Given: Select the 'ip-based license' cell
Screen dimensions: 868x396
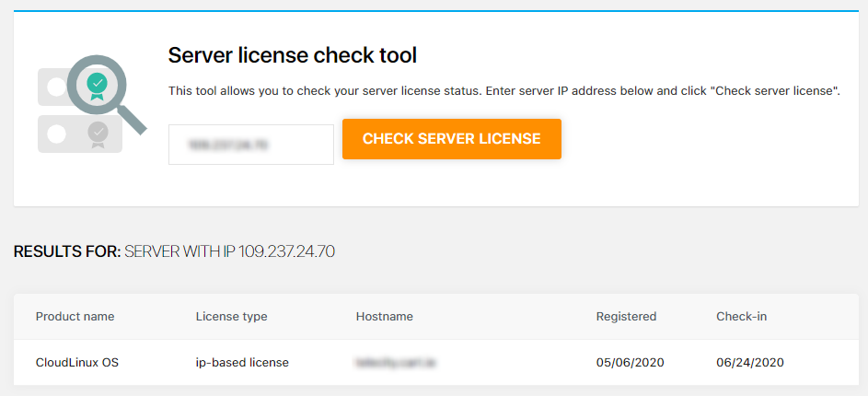Looking at the screenshot, I should pyautogui.click(x=242, y=363).
